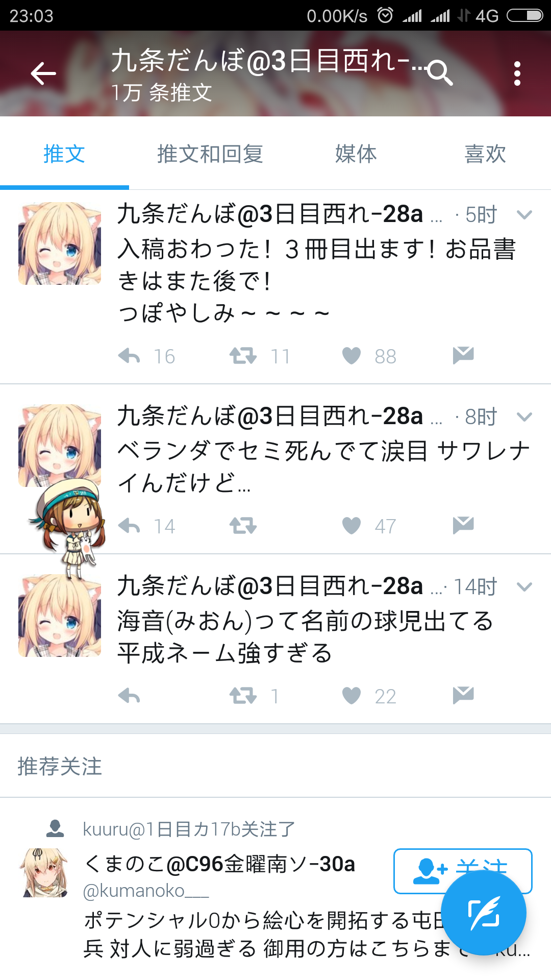Switch to the 推文和回复 tab
Viewport: 551px width, 980px height.
pos(210,154)
